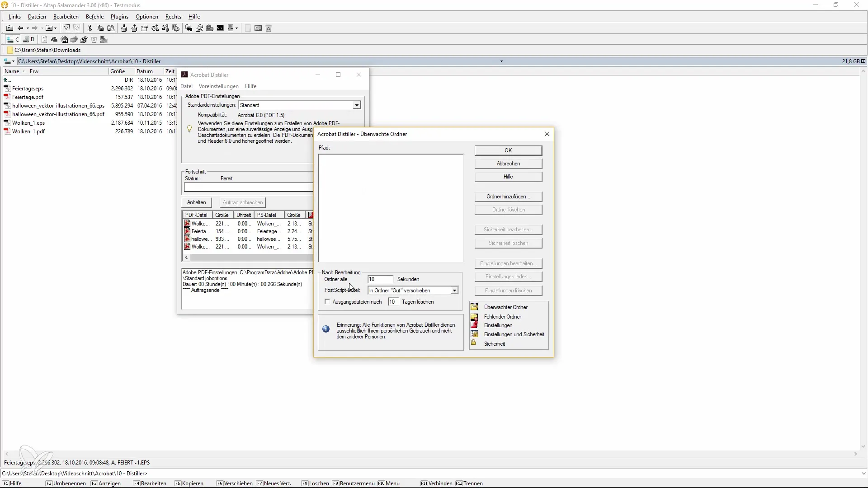Open Cloud storage icon in drive bar

click(54, 40)
